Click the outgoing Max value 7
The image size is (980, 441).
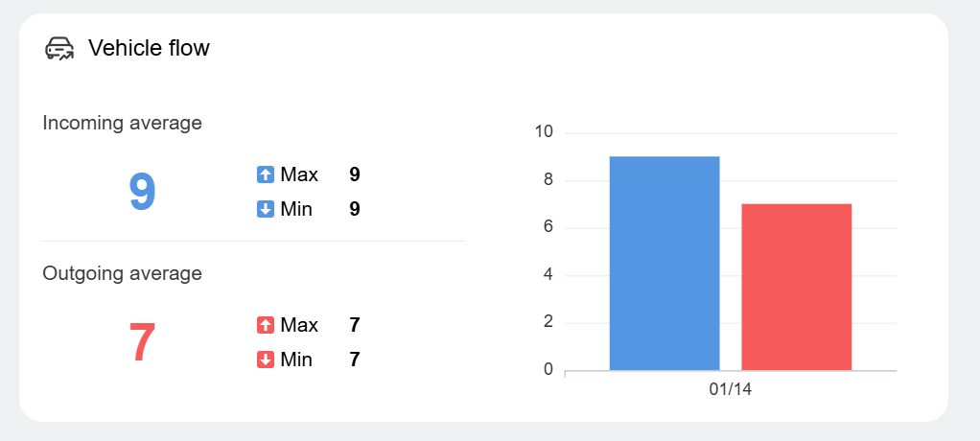(x=355, y=326)
